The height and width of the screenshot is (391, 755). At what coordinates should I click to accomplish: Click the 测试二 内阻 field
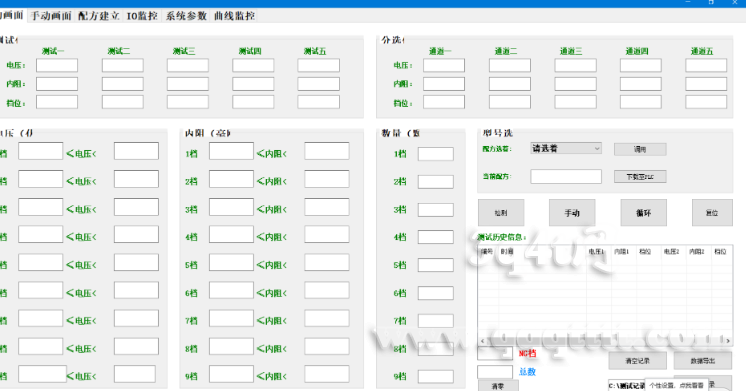click(123, 84)
